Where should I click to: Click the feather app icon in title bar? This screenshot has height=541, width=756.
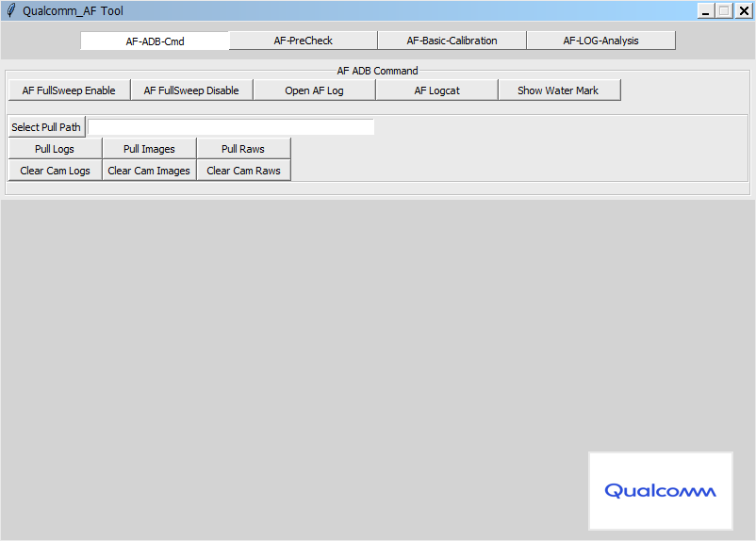(10, 10)
